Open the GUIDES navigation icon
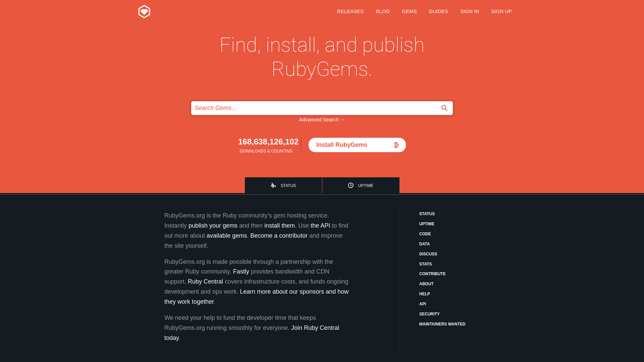The width and height of the screenshot is (644, 362). point(438,11)
